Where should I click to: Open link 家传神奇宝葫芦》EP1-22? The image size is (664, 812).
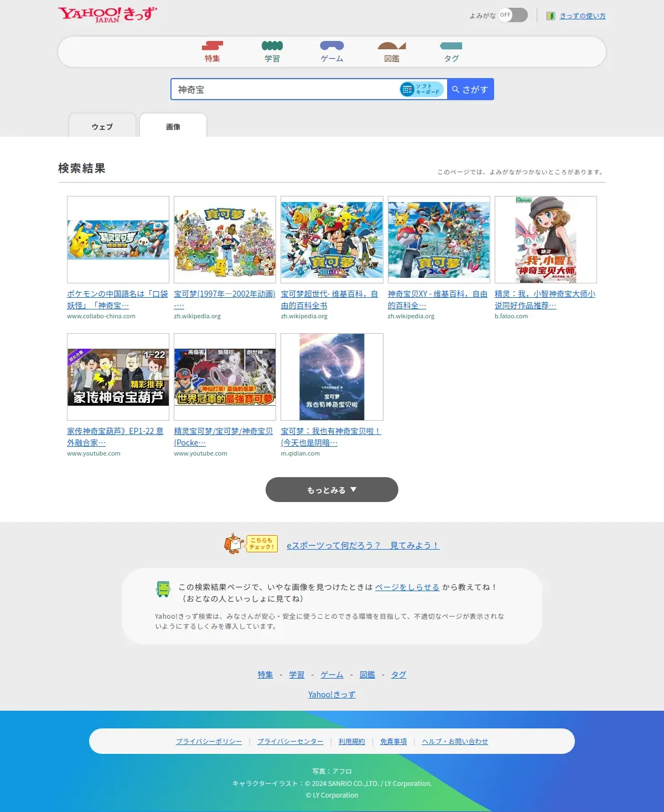pyautogui.click(x=115, y=437)
